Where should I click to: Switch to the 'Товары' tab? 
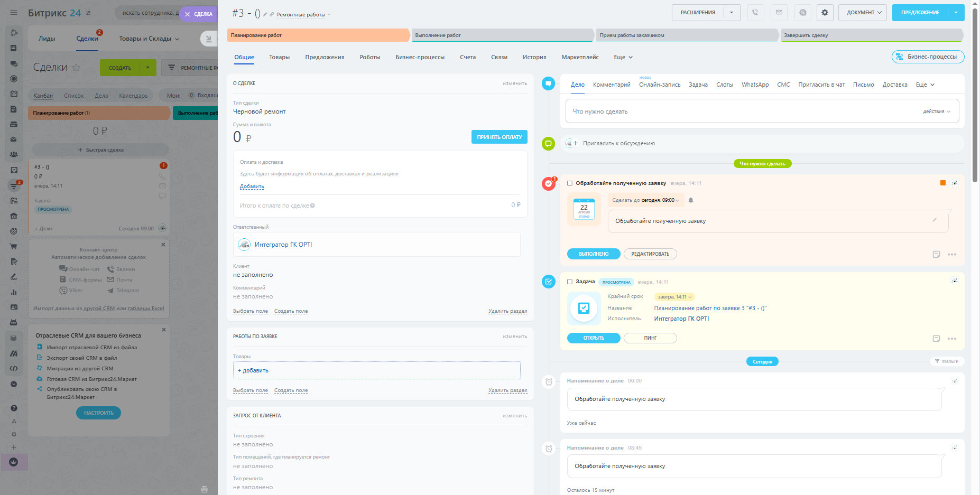pyautogui.click(x=279, y=57)
